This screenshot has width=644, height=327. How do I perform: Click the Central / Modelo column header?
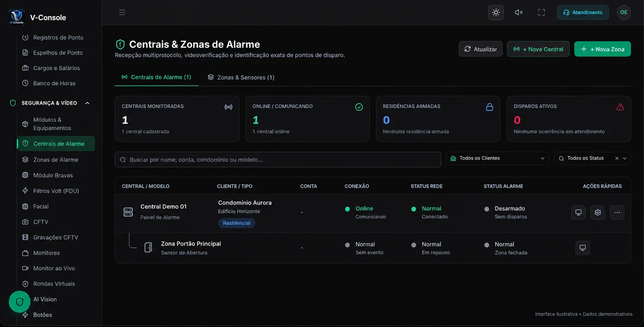point(145,186)
